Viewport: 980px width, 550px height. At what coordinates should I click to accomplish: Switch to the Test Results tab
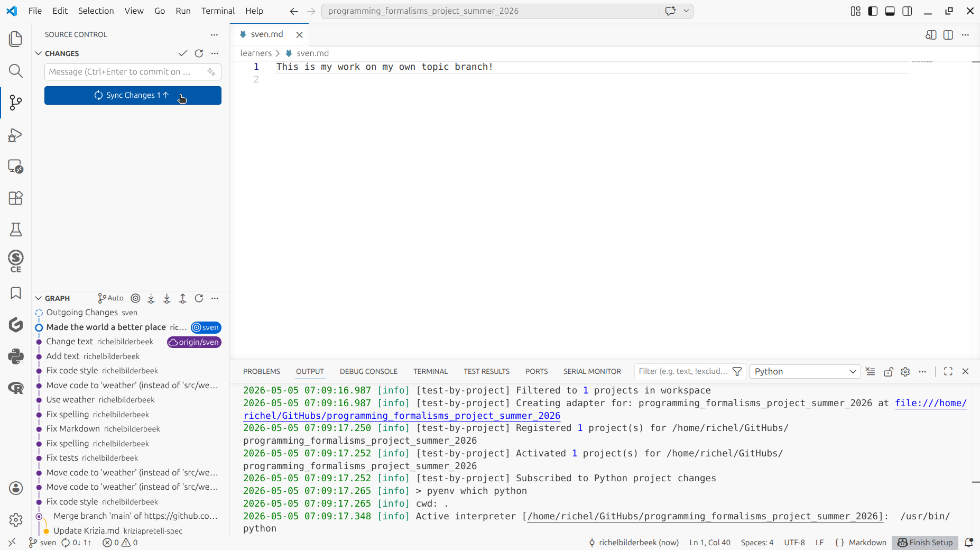point(486,371)
